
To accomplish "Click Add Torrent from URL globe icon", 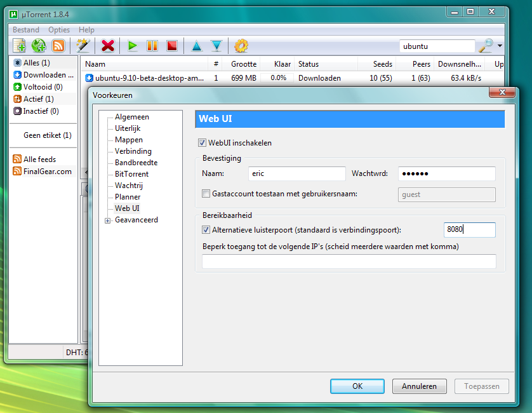I will tap(39, 46).
